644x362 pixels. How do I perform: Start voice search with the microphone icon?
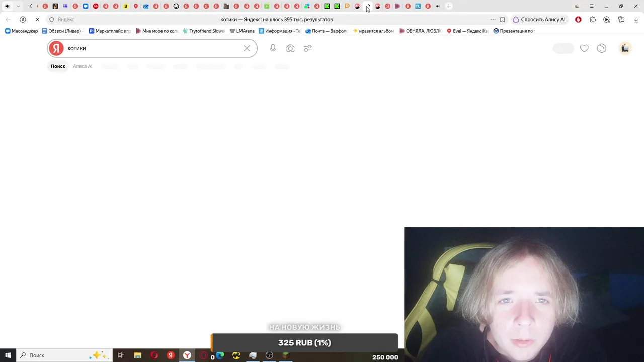click(273, 48)
